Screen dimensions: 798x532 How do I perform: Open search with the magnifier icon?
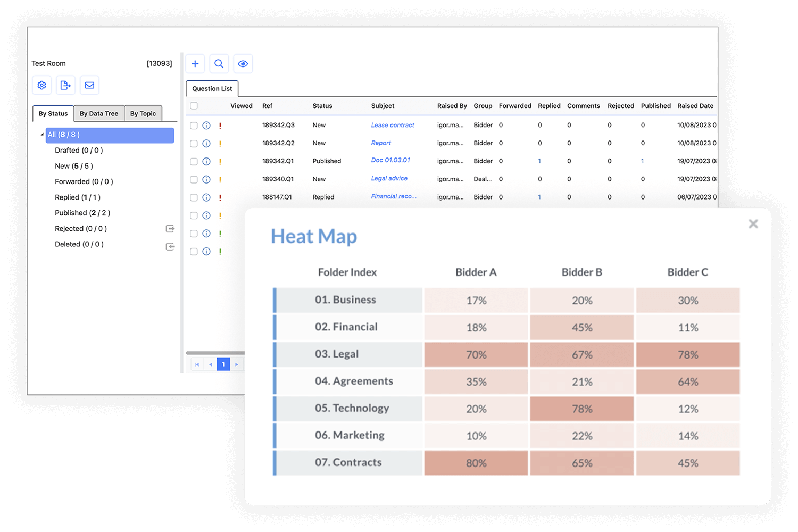coord(219,64)
